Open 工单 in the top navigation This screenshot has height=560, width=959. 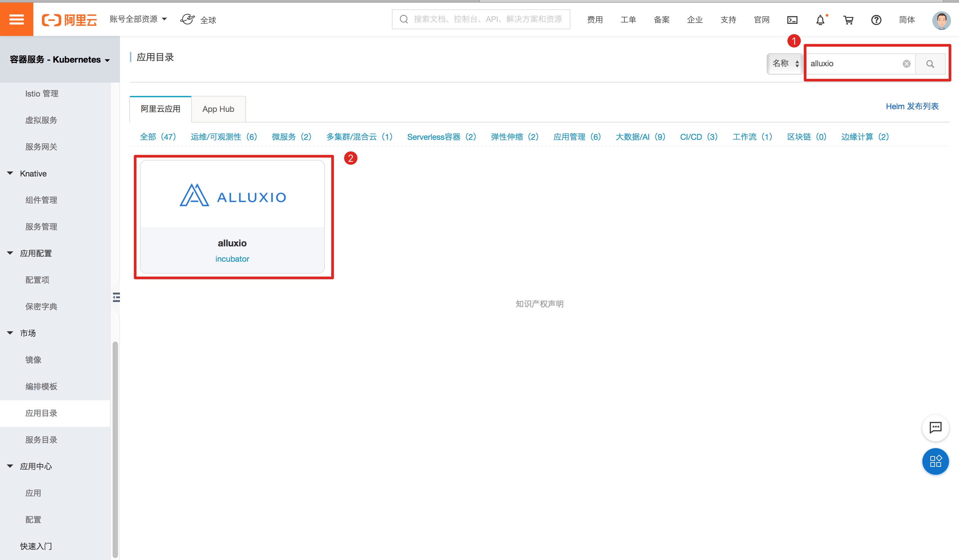(628, 20)
